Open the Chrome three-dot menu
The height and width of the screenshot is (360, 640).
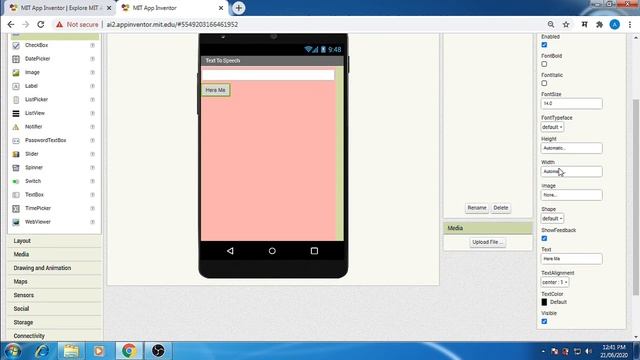(630, 24)
